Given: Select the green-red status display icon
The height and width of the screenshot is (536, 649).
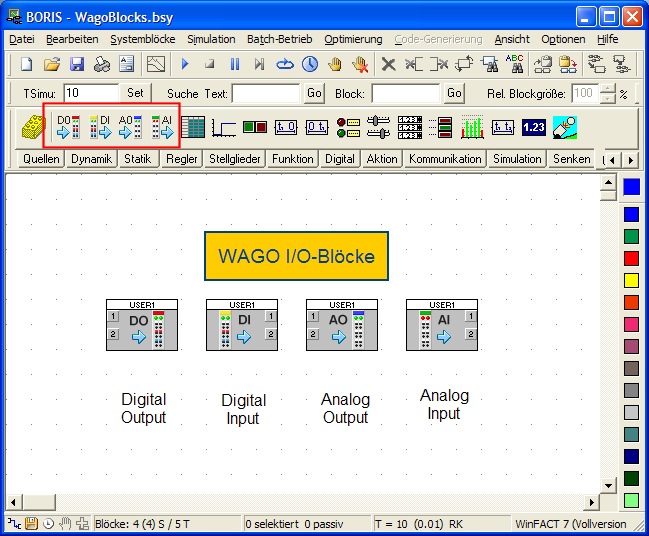Looking at the screenshot, I should point(255,127).
